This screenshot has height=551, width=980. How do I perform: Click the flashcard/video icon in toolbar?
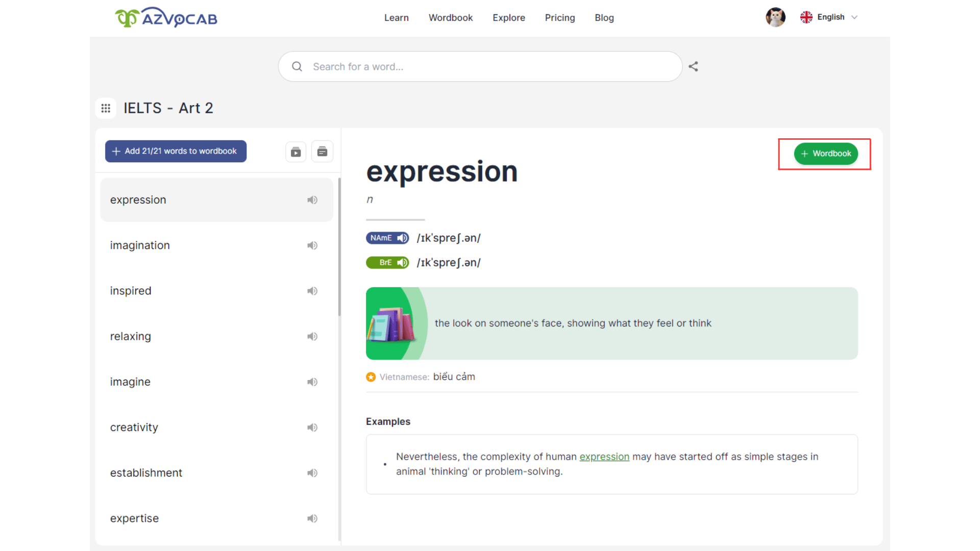pos(296,151)
